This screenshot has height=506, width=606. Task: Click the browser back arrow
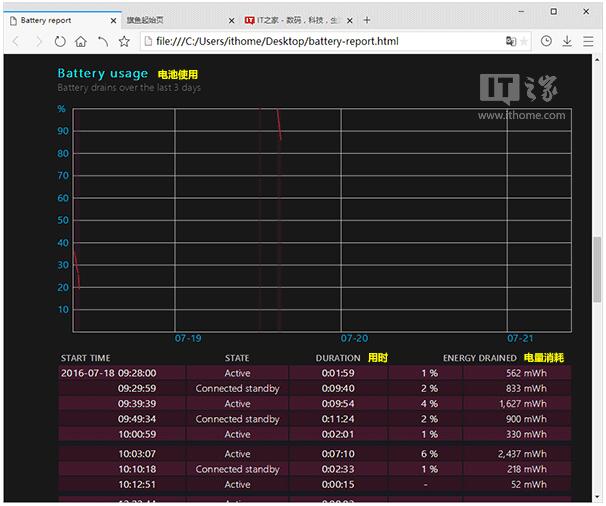tap(16, 41)
